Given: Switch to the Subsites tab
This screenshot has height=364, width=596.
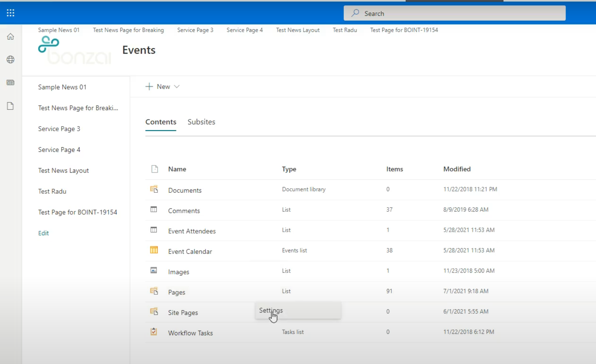Looking at the screenshot, I should click(x=201, y=122).
